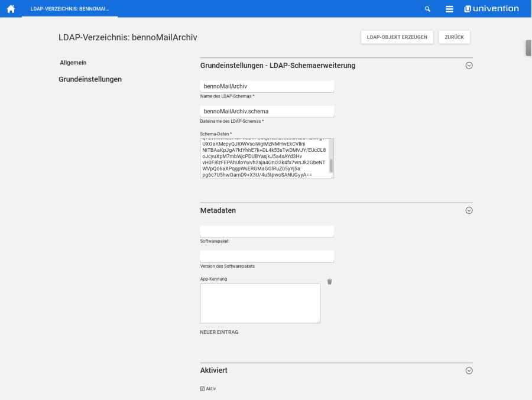The image size is (532, 400).
Task: Open the search magnifier icon
Action: [x=429, y=8]
